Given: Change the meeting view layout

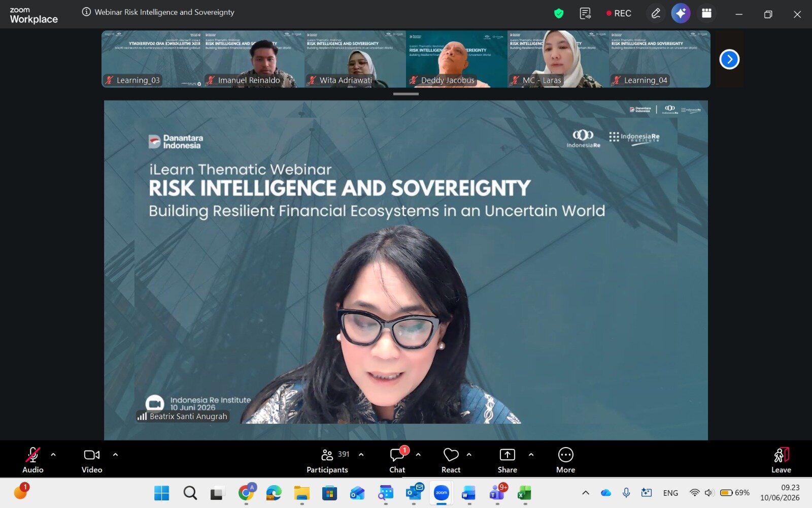Looking at the screenshot, I should [x=706, y=13].
